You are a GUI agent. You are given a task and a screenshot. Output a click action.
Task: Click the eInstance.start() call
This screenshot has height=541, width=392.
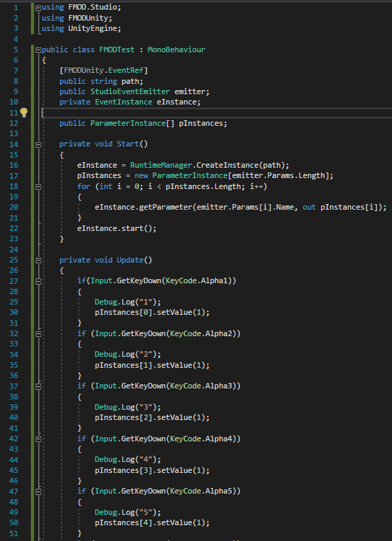pyautogui.click(x=117, y=228)
